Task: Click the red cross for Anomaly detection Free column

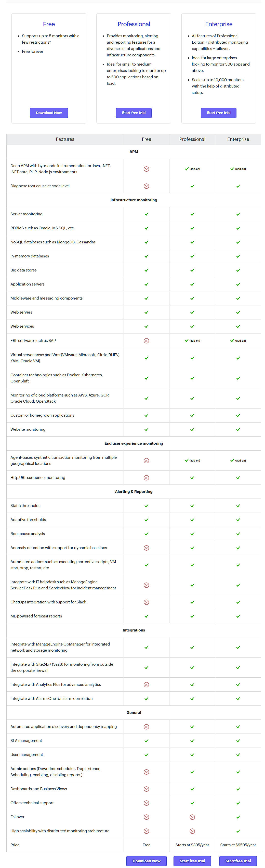Action: coord(147,548)
